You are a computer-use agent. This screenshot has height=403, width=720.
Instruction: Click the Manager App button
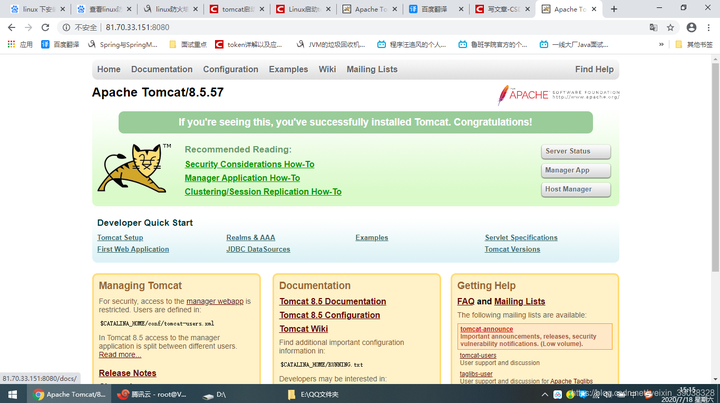(x=576, y=170)
